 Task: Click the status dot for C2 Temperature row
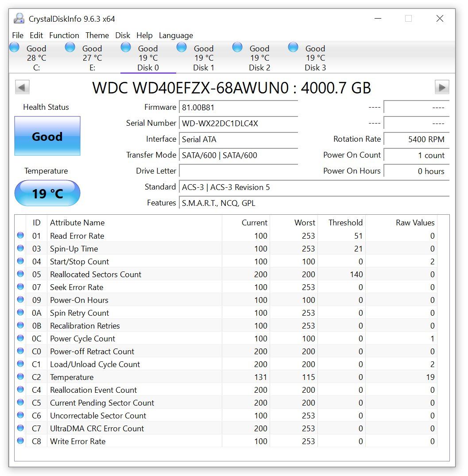(x=20, y=376)
